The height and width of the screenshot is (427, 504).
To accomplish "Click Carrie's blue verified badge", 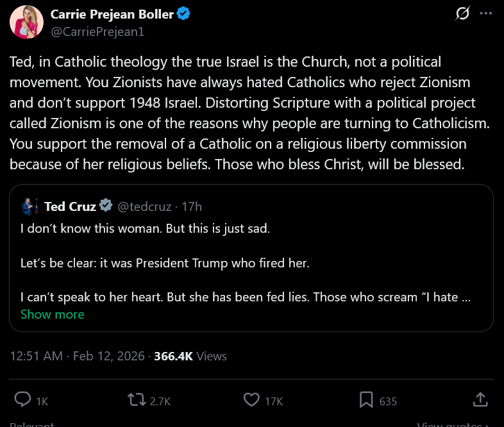I will pyautogui.click(x=183, y=14).
